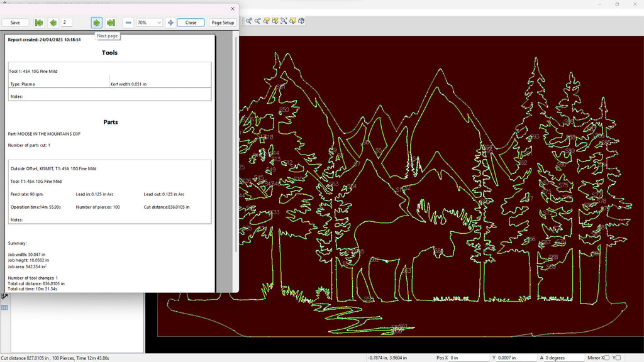Click the angle field showing 0 degrees
The width and height of the screenshot is (644, 362).
coord(564,358)
